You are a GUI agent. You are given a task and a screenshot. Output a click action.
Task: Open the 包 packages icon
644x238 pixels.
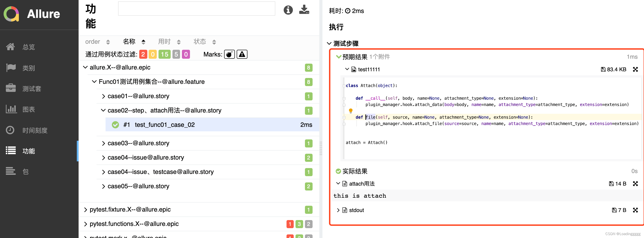pos(11,171)
